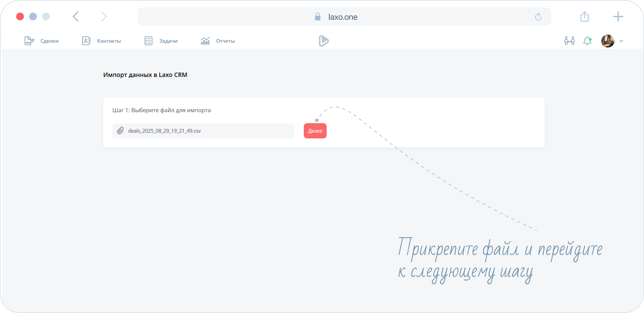Click the browser forward arrow

click(103, 16)
